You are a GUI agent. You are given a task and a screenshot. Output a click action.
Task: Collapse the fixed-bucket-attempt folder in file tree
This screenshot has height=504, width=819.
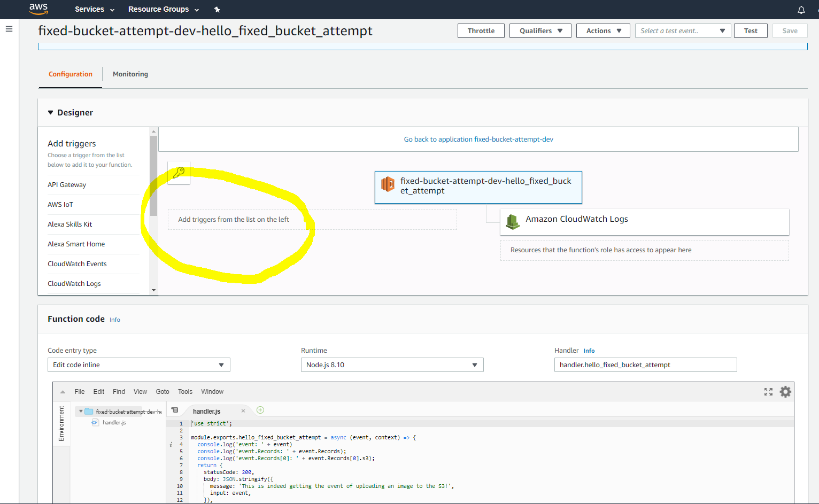click(x=81, y=412)
